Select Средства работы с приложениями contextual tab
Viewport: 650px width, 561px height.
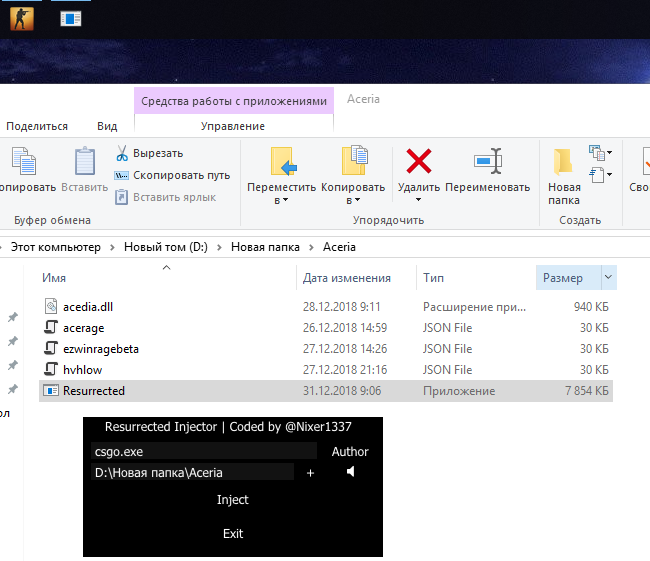click(x=234, y=101)
